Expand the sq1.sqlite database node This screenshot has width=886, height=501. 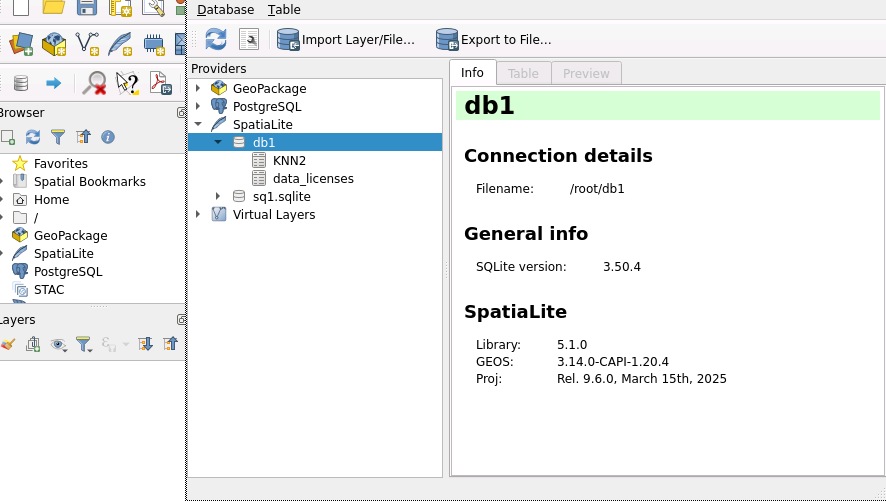[217, 197]
